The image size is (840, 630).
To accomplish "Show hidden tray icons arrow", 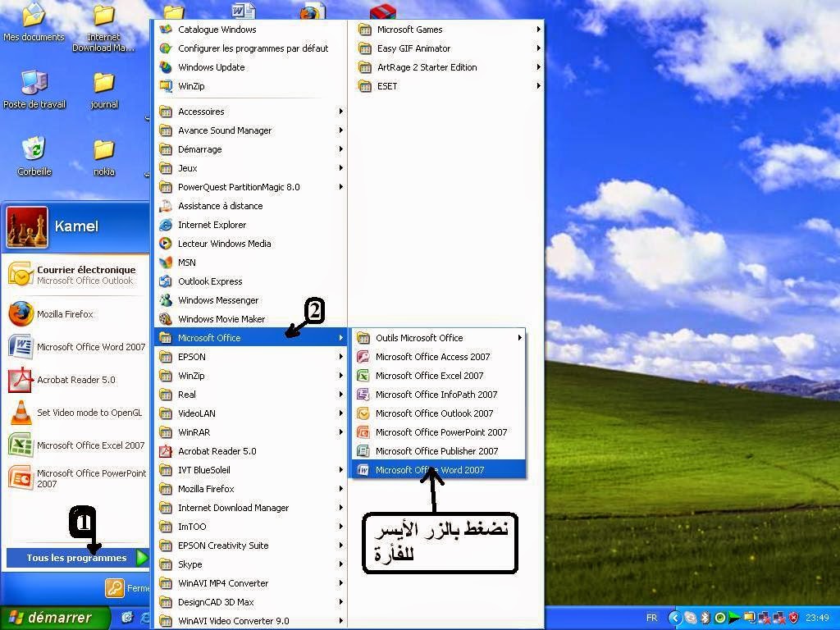I will coord(675,618).
